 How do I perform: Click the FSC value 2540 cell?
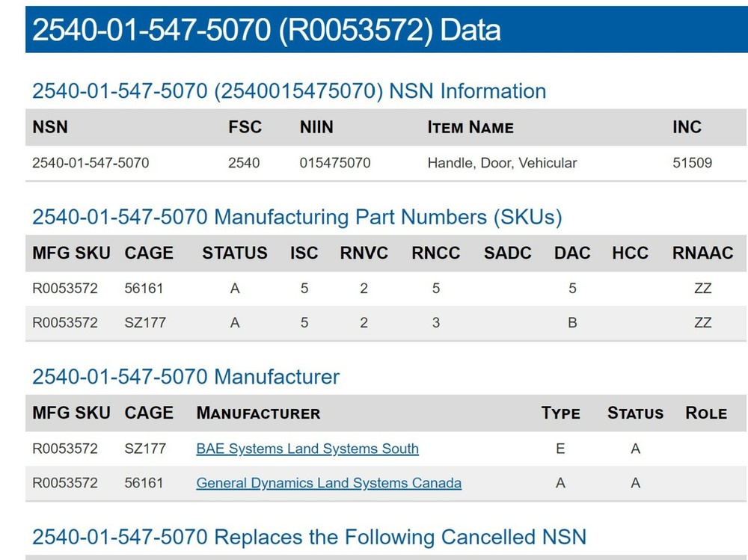pos(244,162)
